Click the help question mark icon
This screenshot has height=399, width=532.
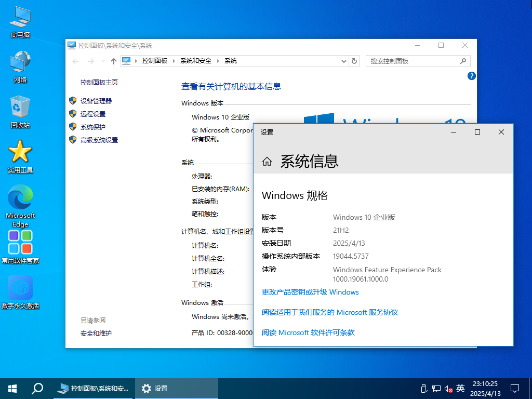[471, 76]
